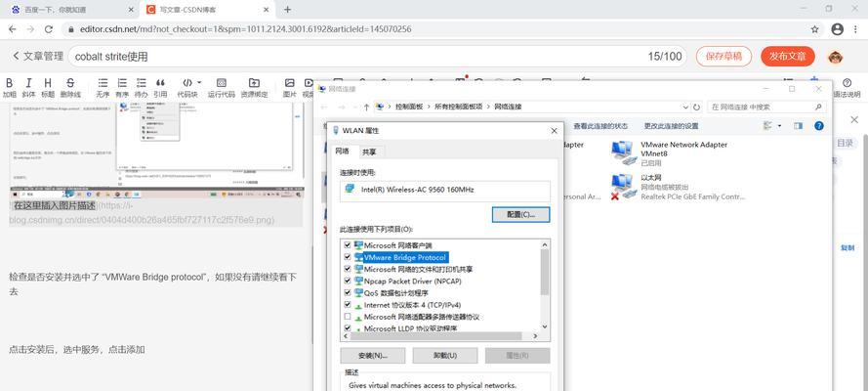Go back to article management (文章管理)
Viewport: 868px width, 391px height.
click(x=37, y=57)
